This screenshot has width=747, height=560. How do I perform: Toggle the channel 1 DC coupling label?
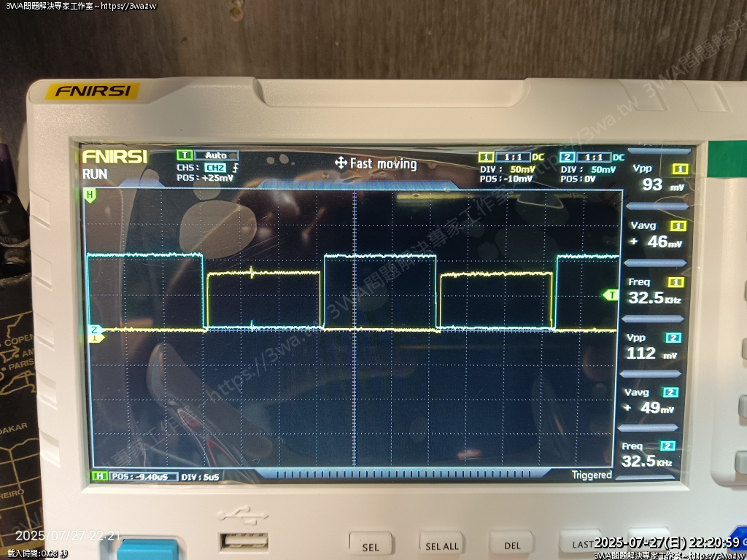(x=538, y=157)
